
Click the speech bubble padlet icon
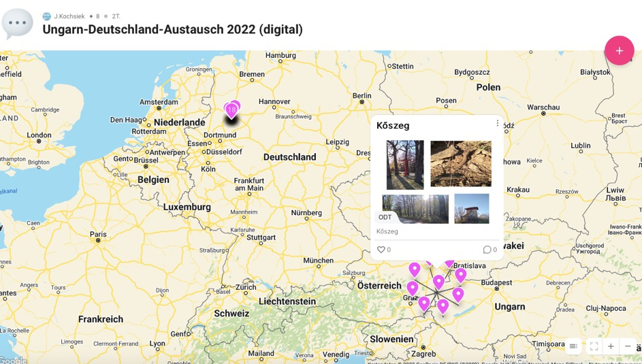[x=18, y=23]
